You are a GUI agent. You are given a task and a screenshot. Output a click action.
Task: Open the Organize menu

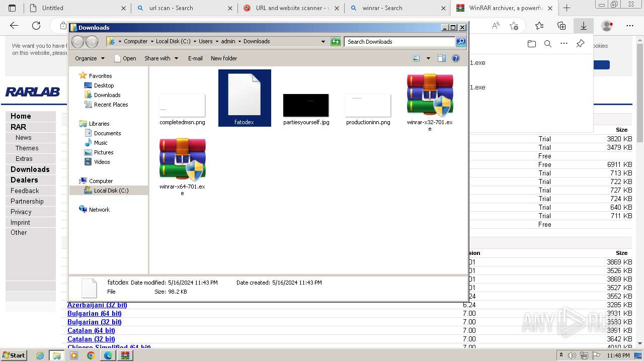(x=90, y=58)
